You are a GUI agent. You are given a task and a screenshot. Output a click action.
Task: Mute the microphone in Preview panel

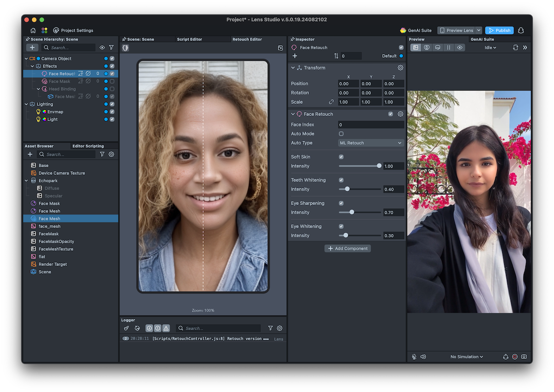click(414, 357)
